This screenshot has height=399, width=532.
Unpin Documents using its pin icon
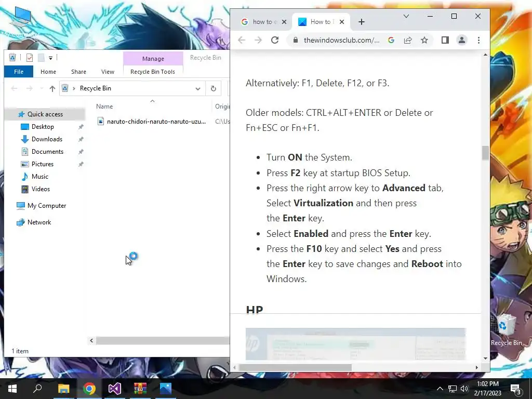[x=81, y=152]
